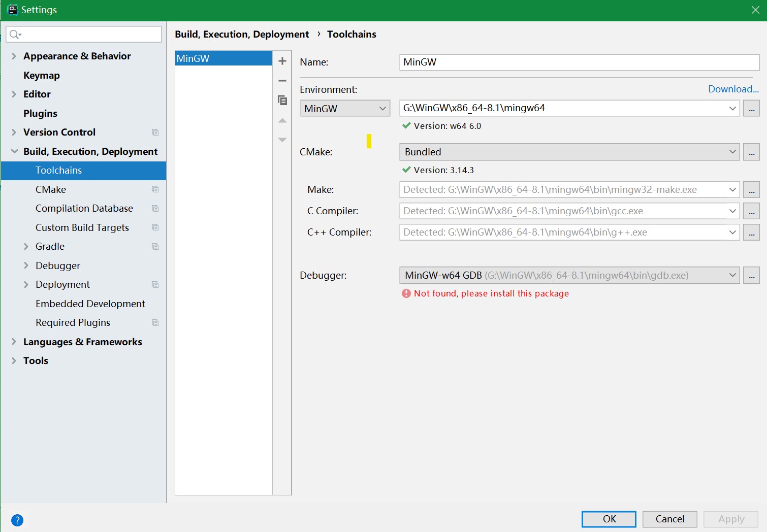
Task: Expand the Deployment node
Action: pyautogui.click(x=26, y=285)
